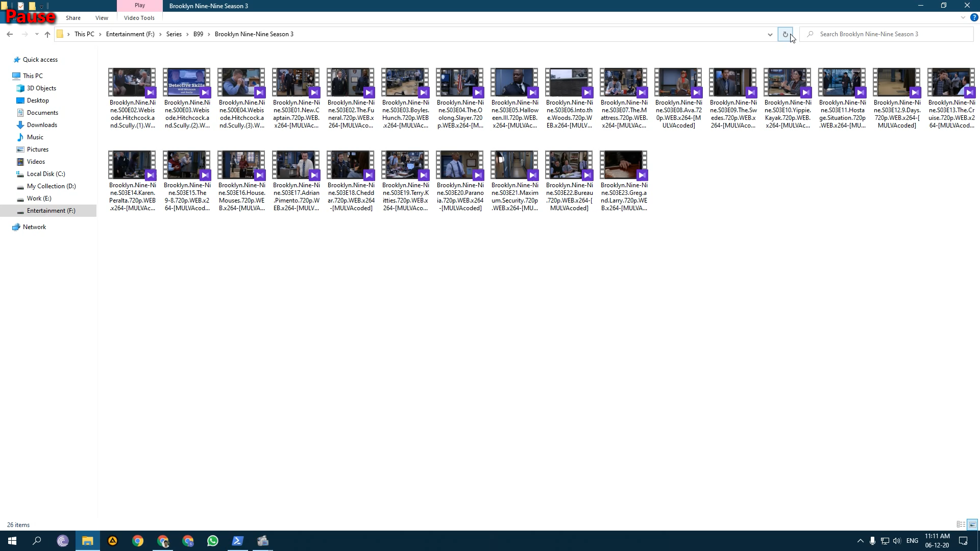
Task: Select S03E01 New Captain video file
Action: coord(296,98)
